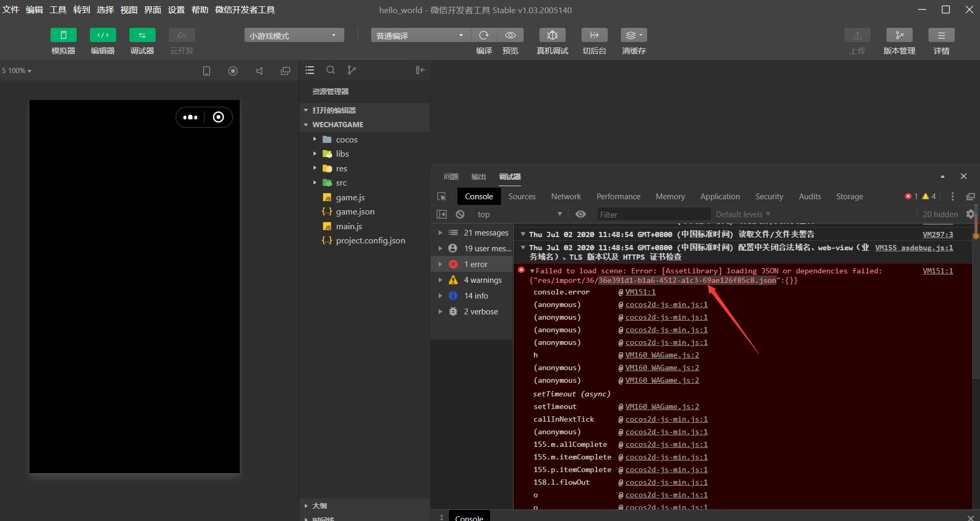Viewport: 980px width, 521px height.
Task: Open 版本管理 version control
Action: [899, 35]
